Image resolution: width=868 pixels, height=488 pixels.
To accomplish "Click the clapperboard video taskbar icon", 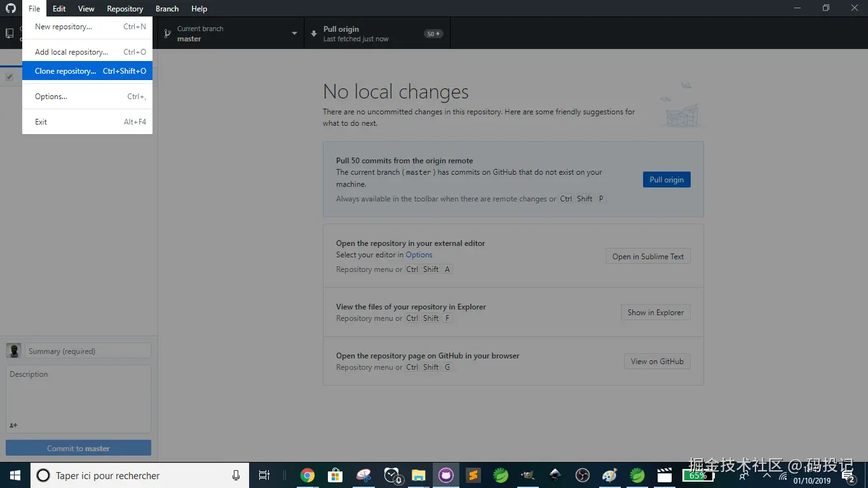I will tap(664, 475).
